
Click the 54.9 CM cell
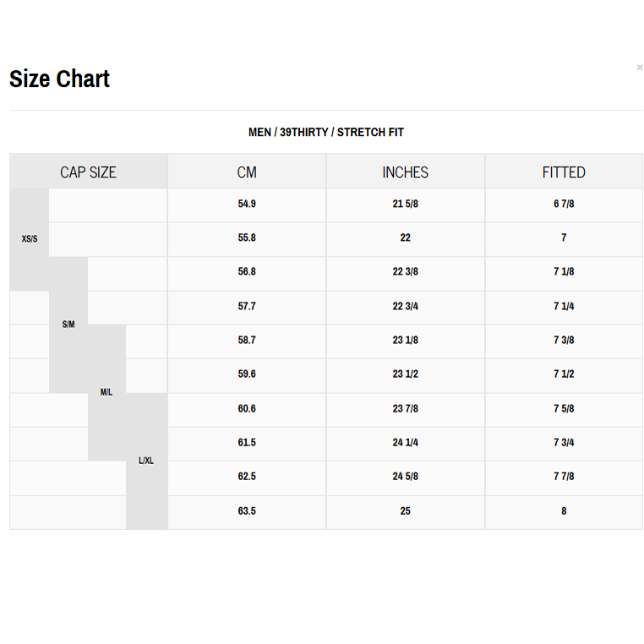coord(247,205)
